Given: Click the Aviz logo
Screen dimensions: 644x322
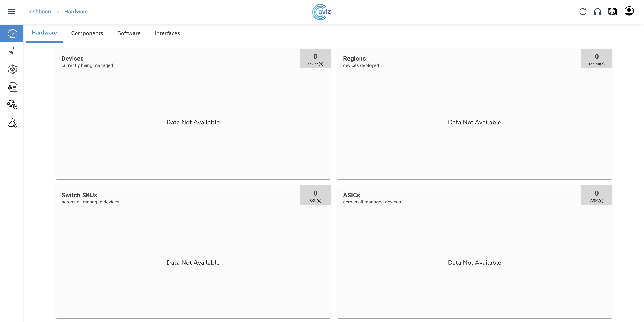Looking at the screenshot, I should click(322, 12).
